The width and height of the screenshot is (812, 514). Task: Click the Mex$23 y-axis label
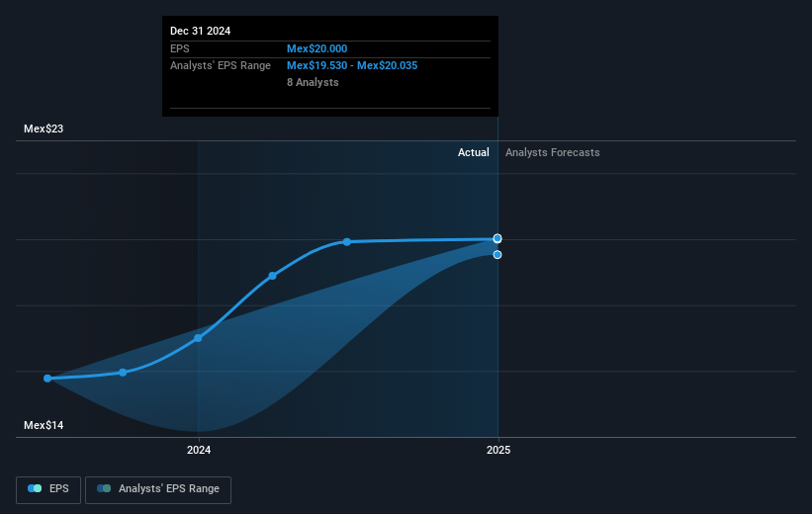coord(44,128)
